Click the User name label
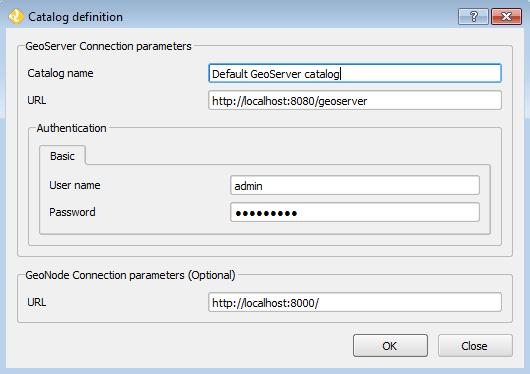 (x=75, y=185)
